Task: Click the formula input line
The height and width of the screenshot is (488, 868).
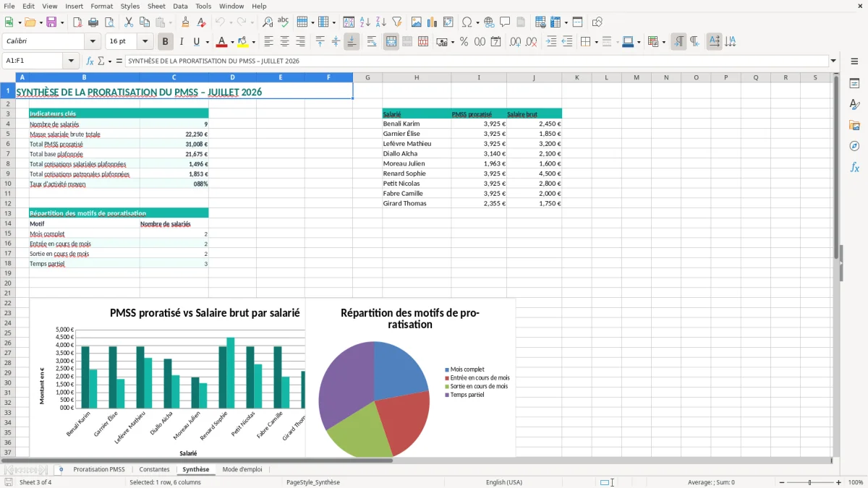Action: [x=476, y=61]
